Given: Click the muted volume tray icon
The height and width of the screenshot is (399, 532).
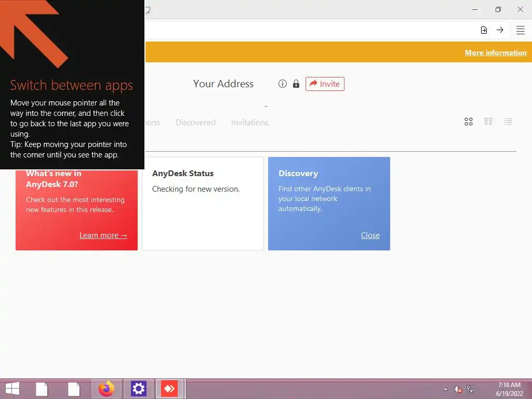Looking at the screenshot, I should pos(458,389).
